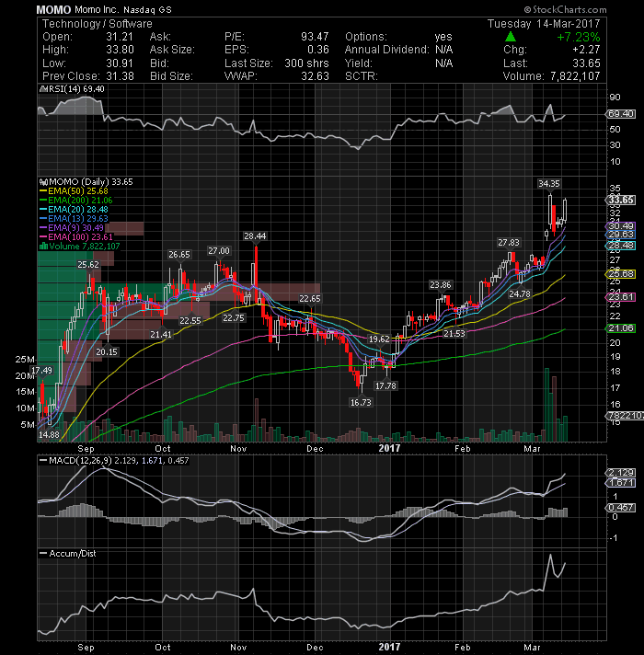Click the RSI 69.40 axis value tag
This screenshot has height=655, width=644.
(x=621, y=114)
